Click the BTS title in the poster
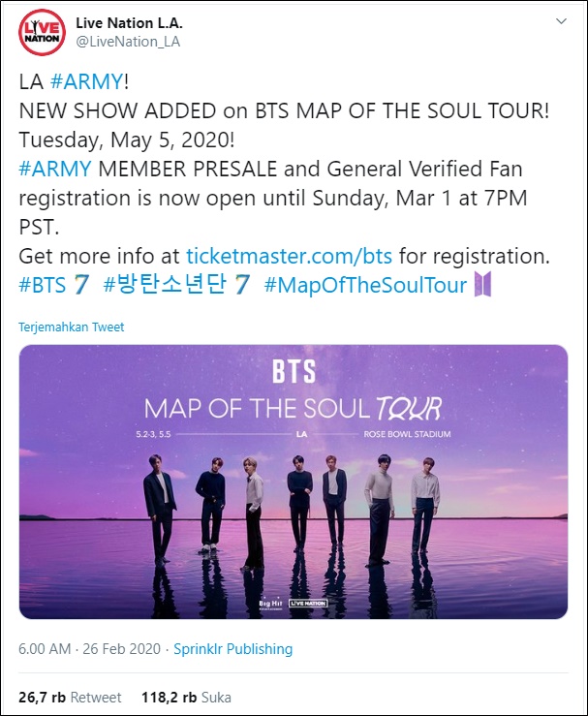The width and height of the screenshot is (588, 716). (294, 371)
